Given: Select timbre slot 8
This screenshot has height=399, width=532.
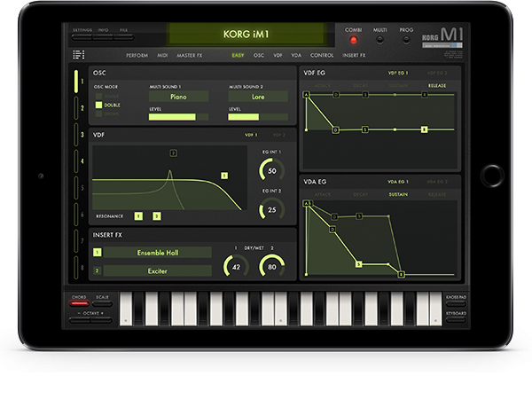Looking at the screenshot, I should point(76,268).
